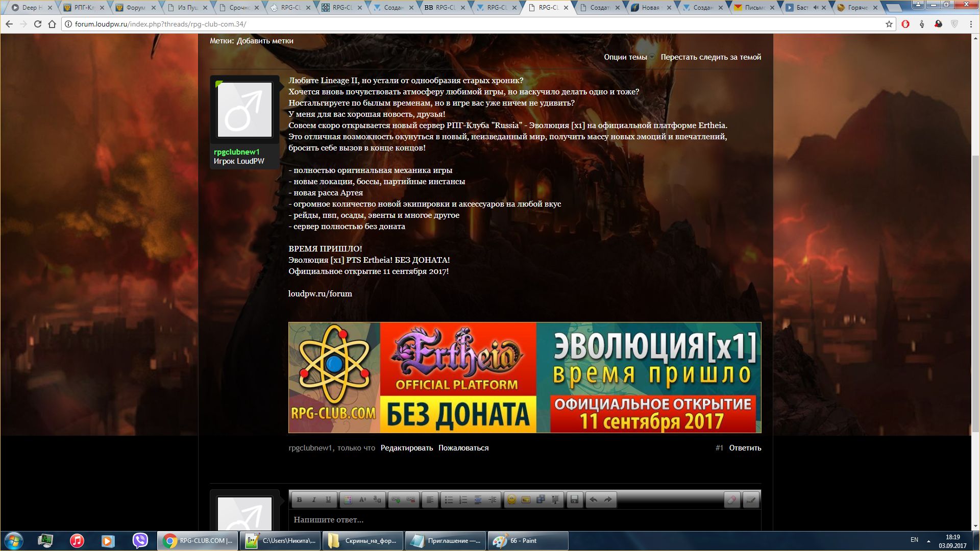Click the indent icon in editor
Screen dimensions: 980x551
tap(492, 499)
